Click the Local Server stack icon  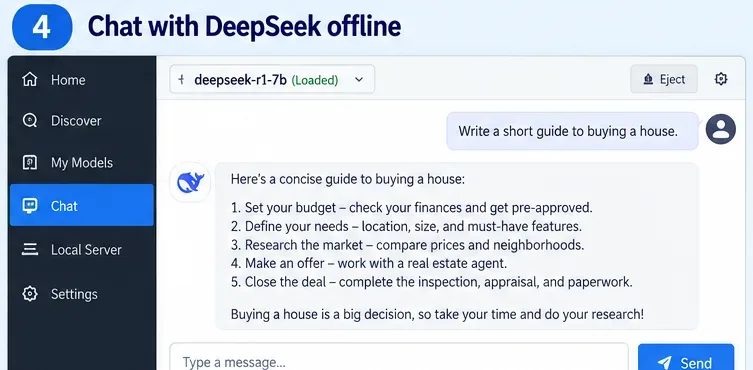[x=30, y=250]
